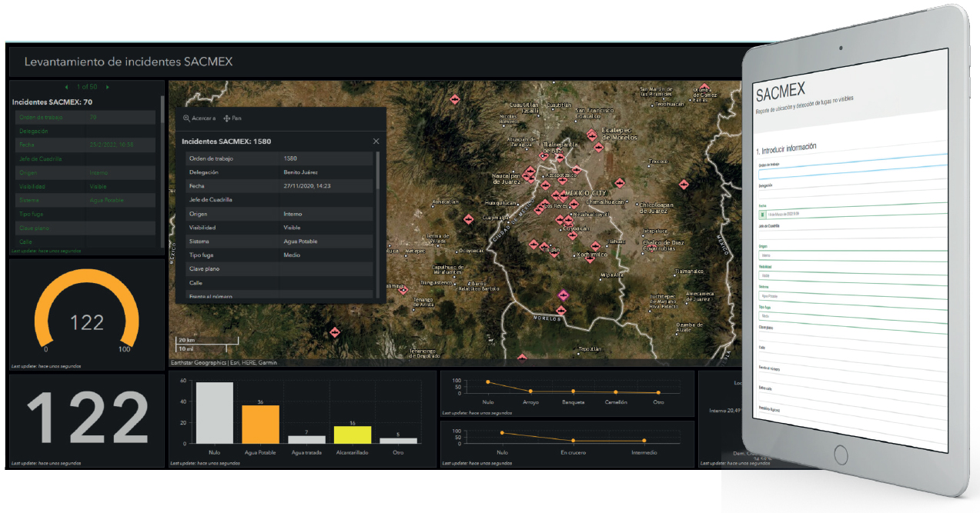Screen dimensions: 980x513
Task: Click the Otro bar in bar chart
Action: coord(399,441)
